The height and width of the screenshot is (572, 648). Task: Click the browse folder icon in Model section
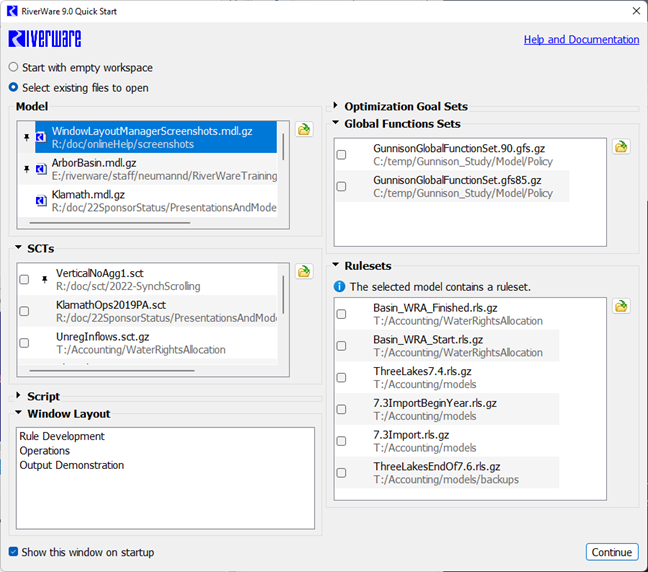[x=303, y=129]
